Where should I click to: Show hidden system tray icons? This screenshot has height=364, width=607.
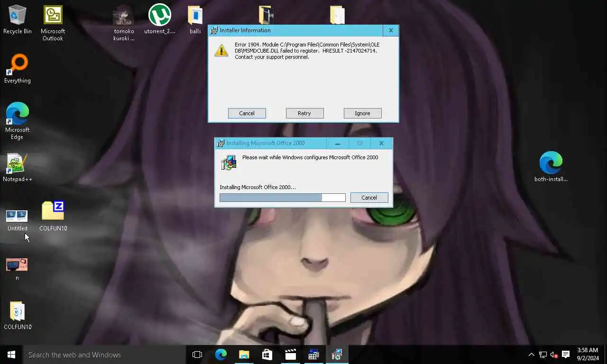(531, 355)
